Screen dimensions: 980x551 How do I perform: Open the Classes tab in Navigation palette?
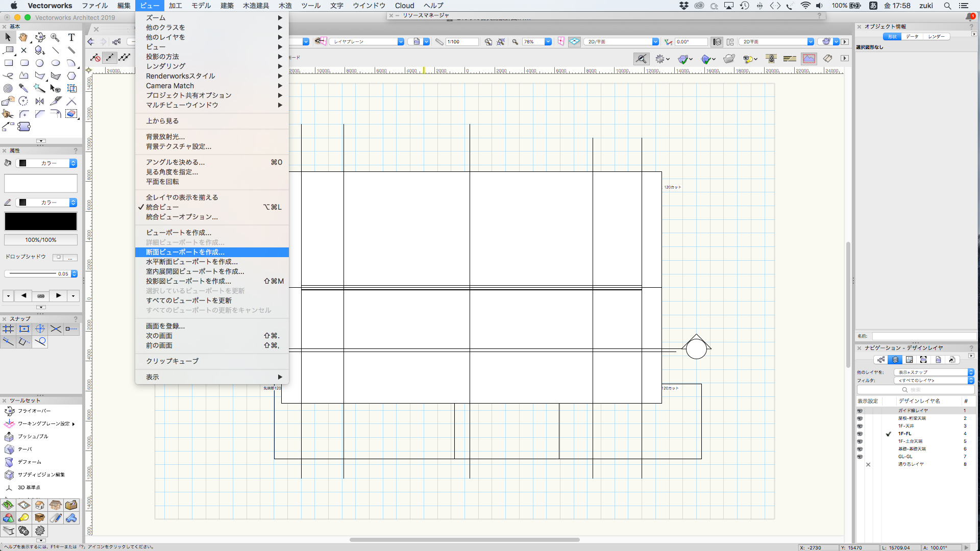pyautogui.click(x=880, y=360)
